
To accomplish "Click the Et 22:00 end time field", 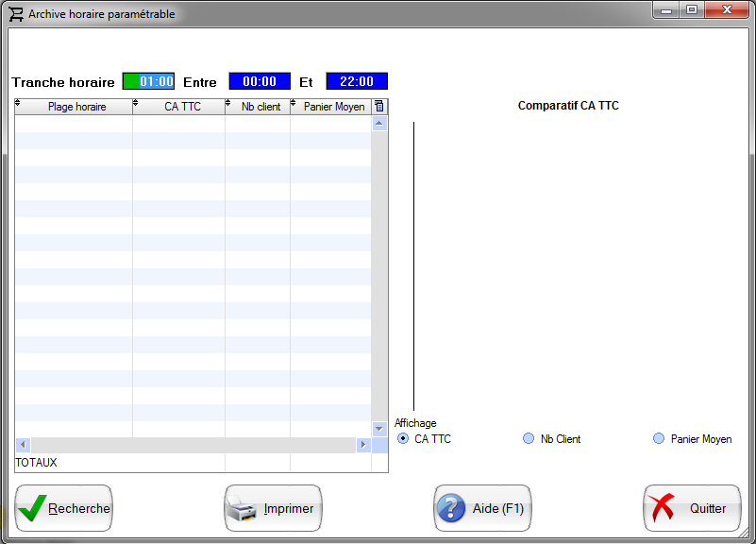I will pos(357,82).
